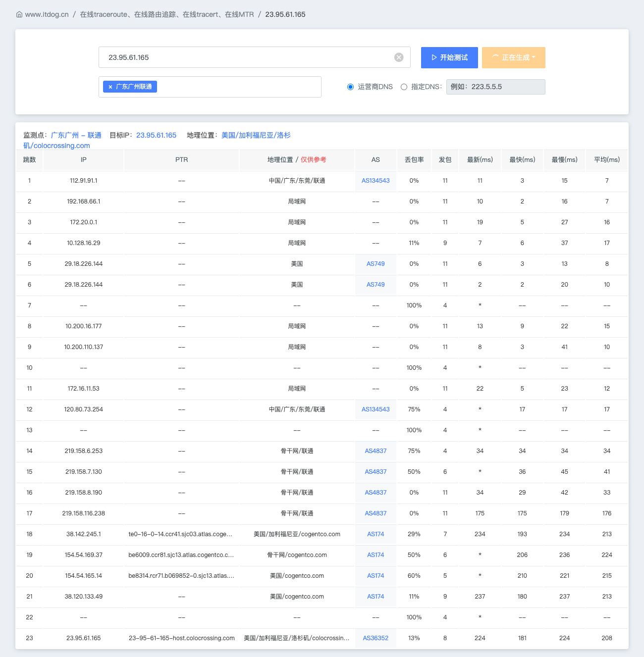Click IP cell 10.200.16.177
Viewport: 644px width, 657px height.
(x=84, y=326)
